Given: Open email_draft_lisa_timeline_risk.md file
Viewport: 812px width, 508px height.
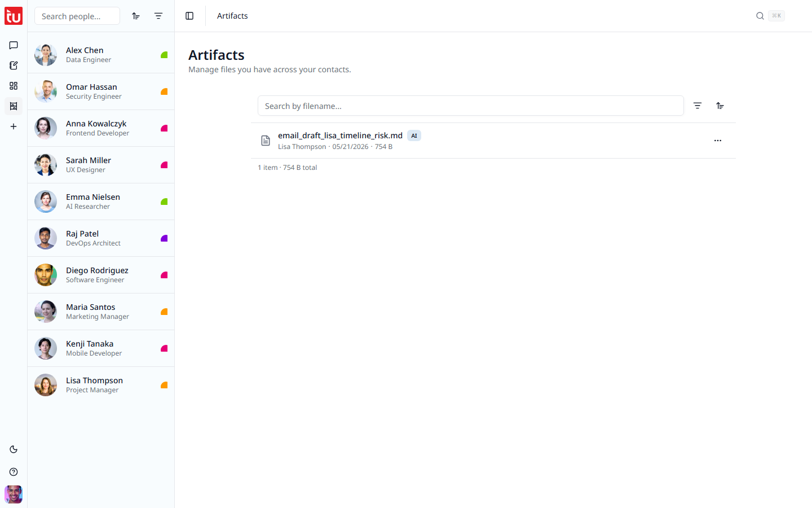Looking at the screenshot, I should coord(340,135).
